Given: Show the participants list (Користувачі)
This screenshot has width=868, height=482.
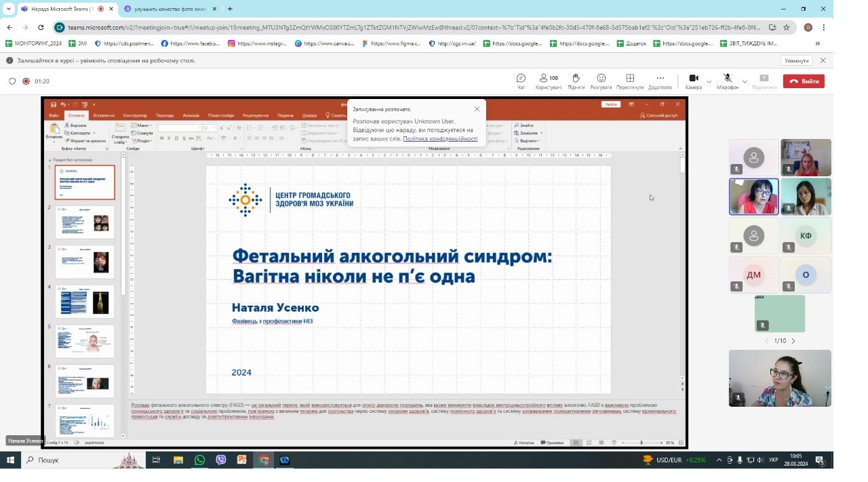Looking at the screenshot, I should [548, 81].
